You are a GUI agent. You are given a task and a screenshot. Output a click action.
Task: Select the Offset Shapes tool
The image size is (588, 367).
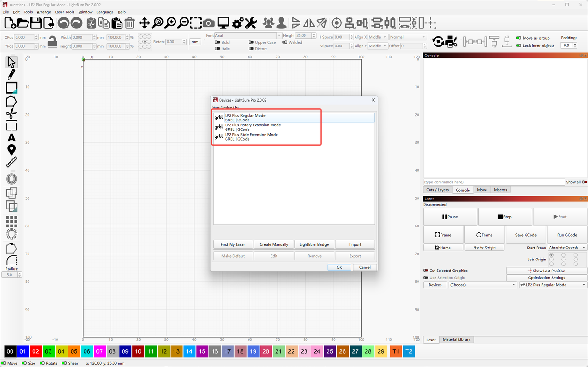[11, 179]
